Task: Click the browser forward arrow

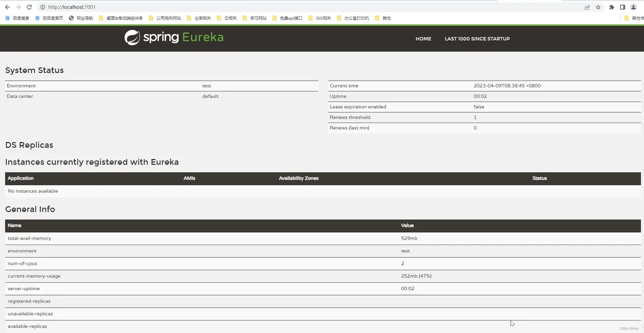Action: click(18, 7)
